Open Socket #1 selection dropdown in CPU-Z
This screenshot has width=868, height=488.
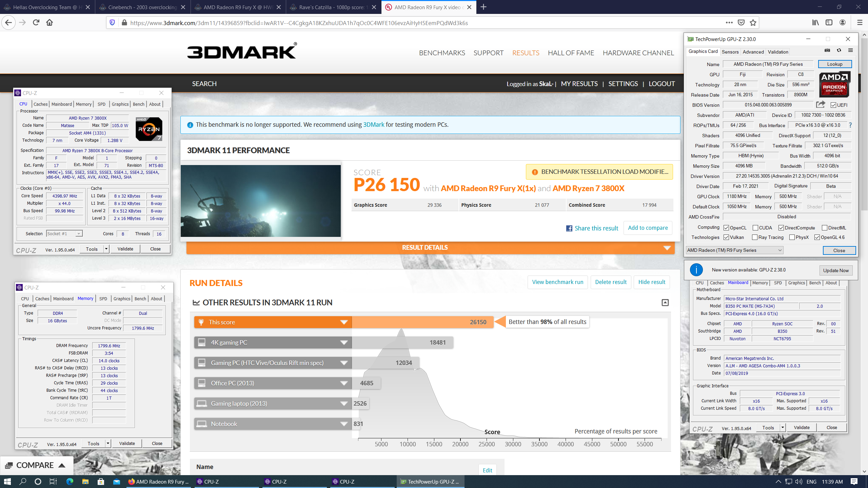point(64,233)
